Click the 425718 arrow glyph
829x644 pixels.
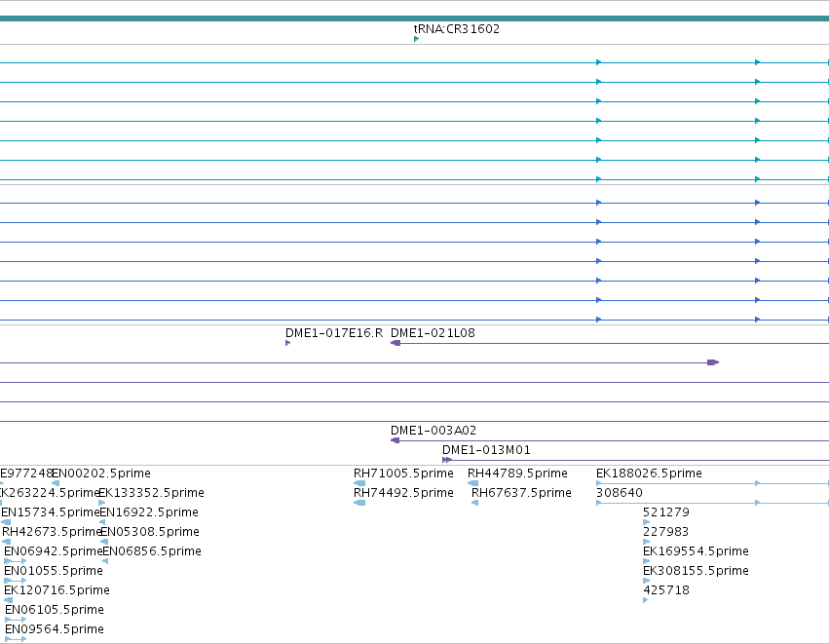[646, 600]
